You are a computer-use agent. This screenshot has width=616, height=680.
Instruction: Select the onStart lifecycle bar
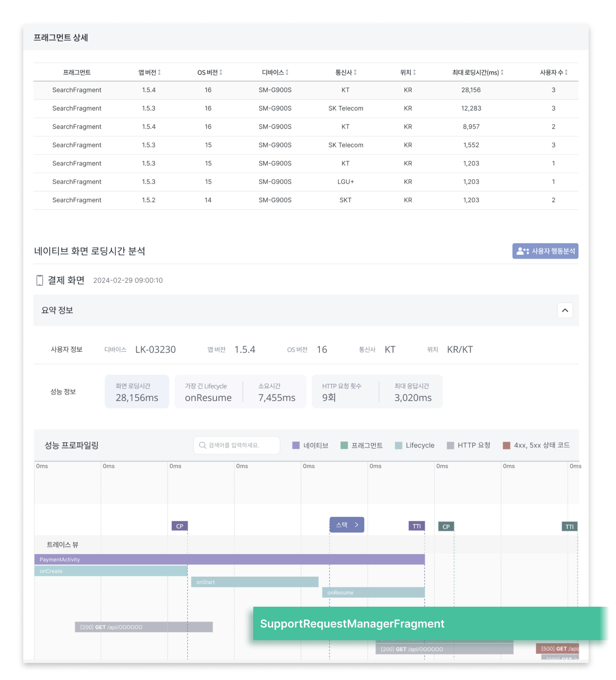(255, 582)
